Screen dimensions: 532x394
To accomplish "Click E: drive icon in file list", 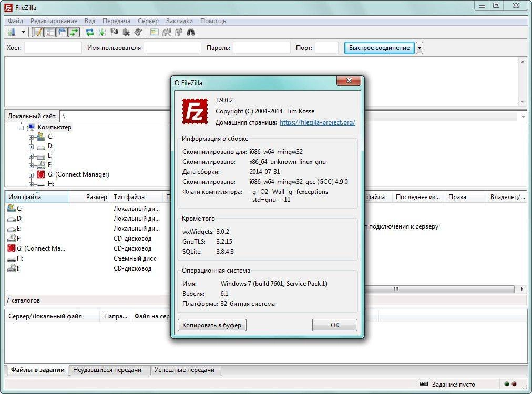I will point(11,229).
